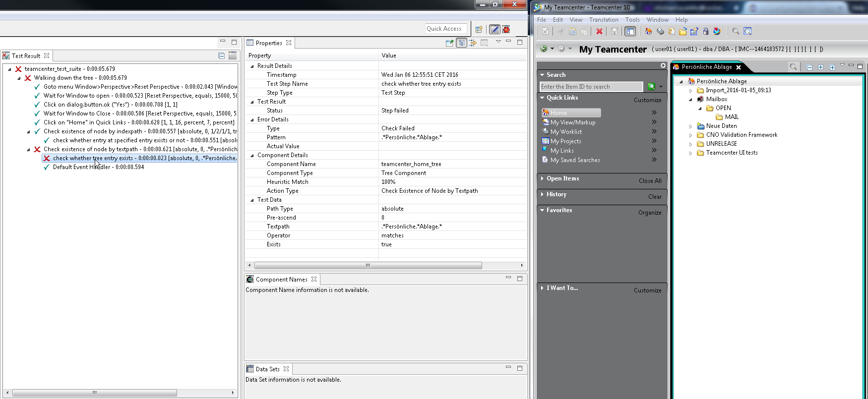Viewport: 868px width, 399px height.
Task: Toggle Show Advanced Properties arrows icon
Action: [473, 43]
